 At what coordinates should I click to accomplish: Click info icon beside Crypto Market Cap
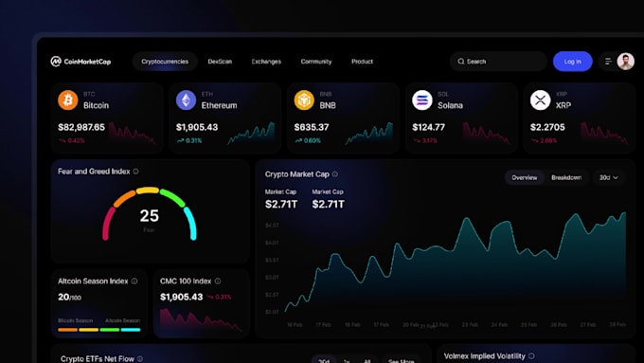pyautogui.click(x=335, y=174)
